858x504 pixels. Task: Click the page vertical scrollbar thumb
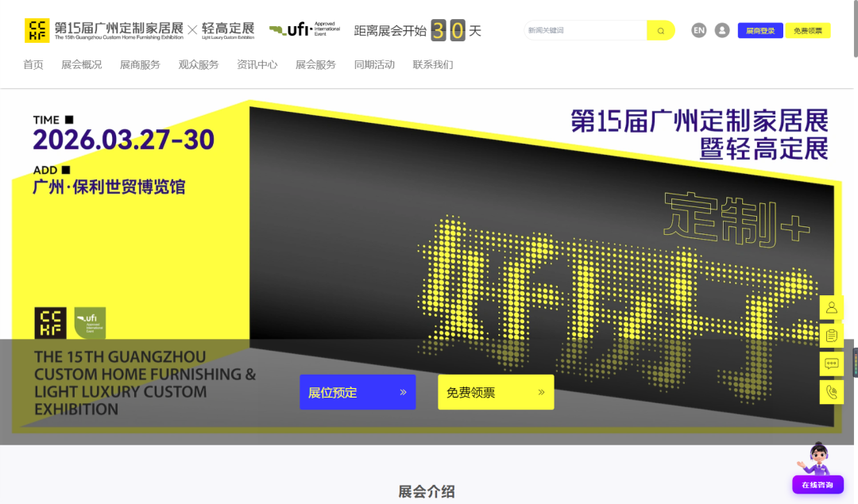coord(856,29)
